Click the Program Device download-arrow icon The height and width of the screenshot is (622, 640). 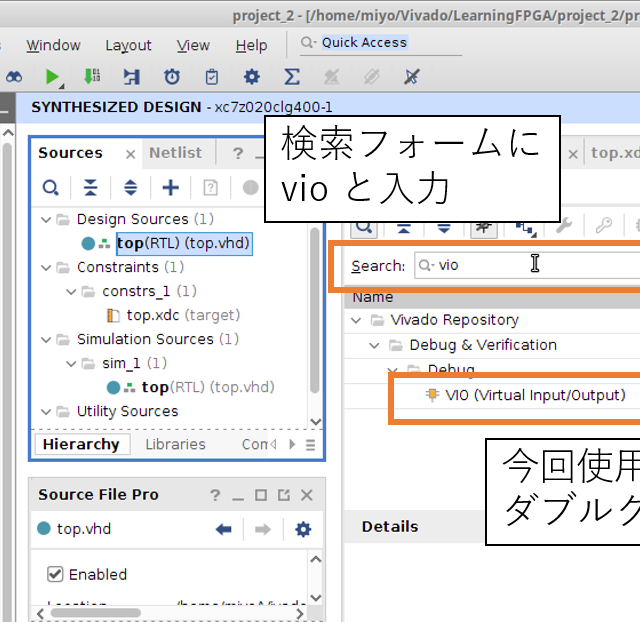tap(92, 77)
